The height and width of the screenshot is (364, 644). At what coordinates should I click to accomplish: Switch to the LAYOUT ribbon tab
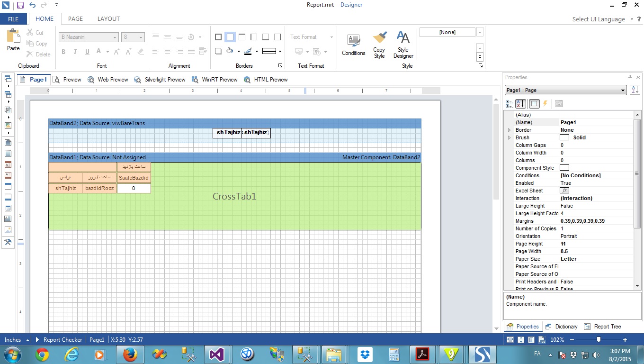click(108, 19)
